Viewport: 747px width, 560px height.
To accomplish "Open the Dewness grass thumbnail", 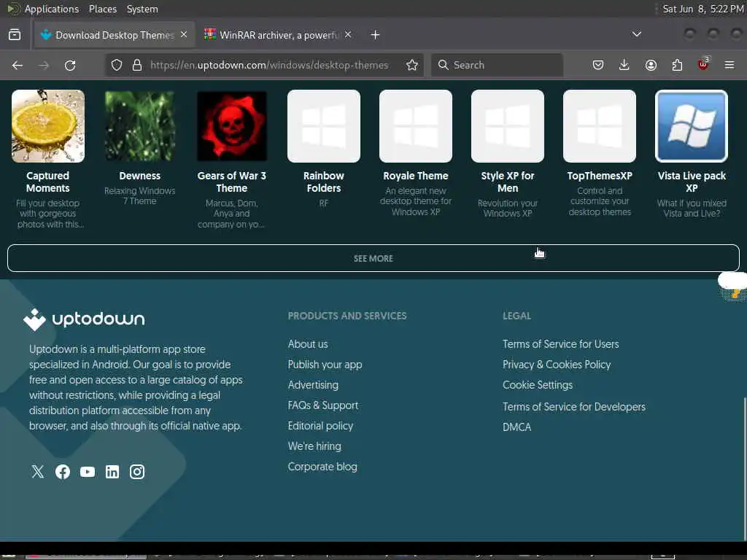I will 139,126.
